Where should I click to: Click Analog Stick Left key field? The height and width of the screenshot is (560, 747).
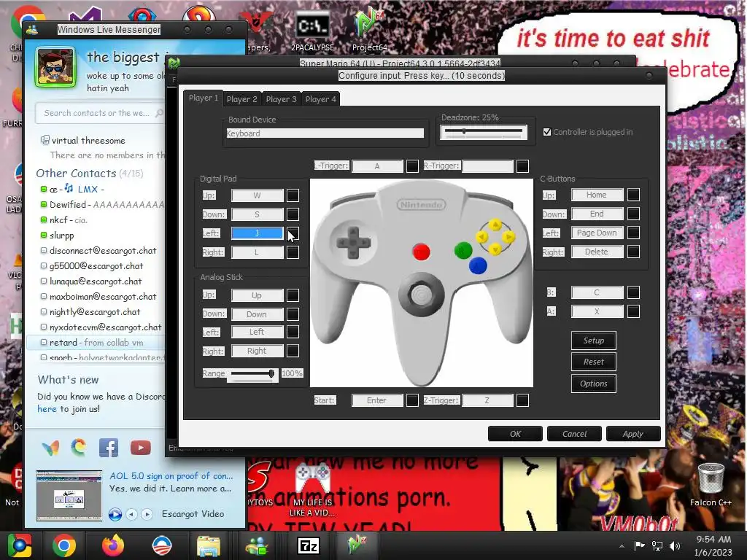tap(258, 332)
